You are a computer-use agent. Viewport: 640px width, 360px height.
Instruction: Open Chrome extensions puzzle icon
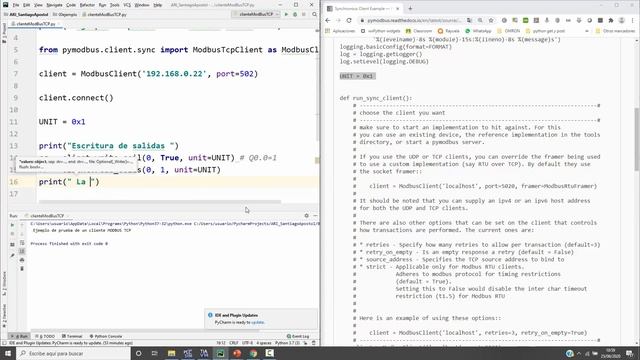(611, 20)
